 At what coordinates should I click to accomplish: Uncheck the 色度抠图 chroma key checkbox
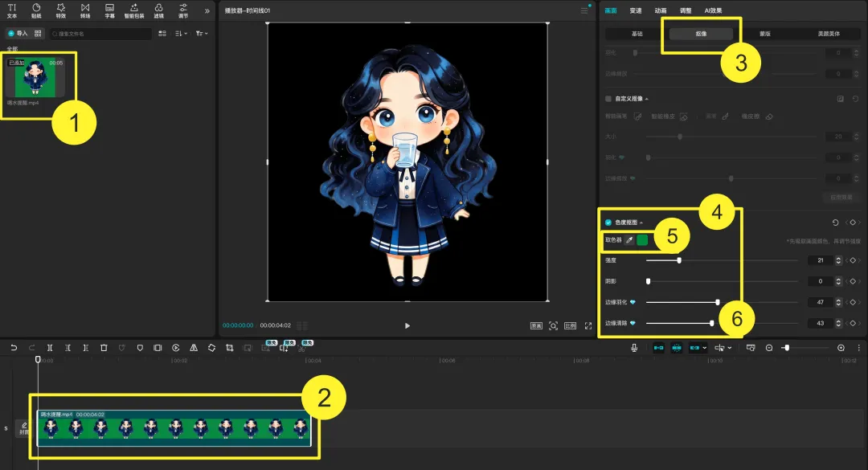(x=608, y=223)
